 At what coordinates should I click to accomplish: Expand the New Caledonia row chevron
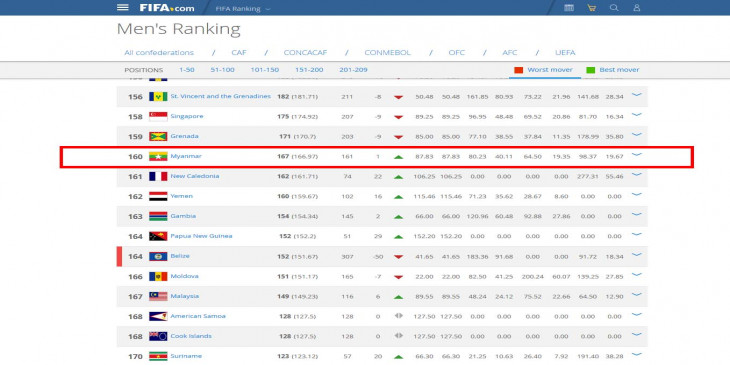pyautogui.click(x=636, y=175)
